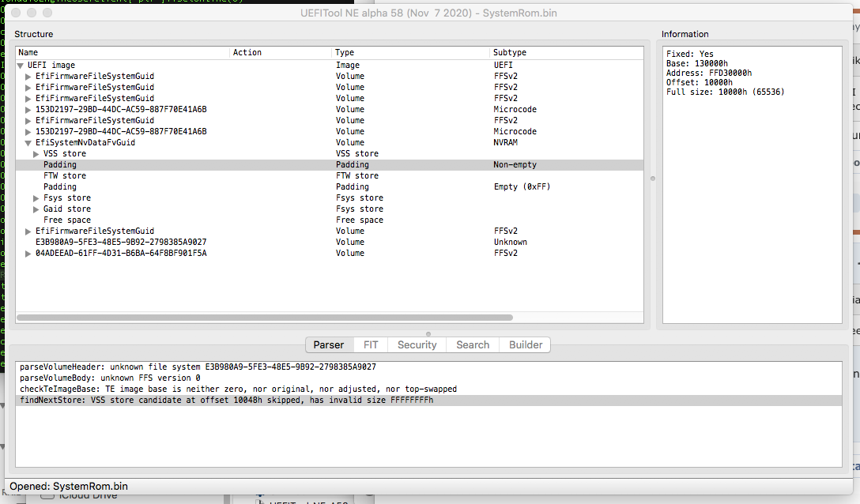
Task: Expand the Fsys store node
Action: [36, 198]
